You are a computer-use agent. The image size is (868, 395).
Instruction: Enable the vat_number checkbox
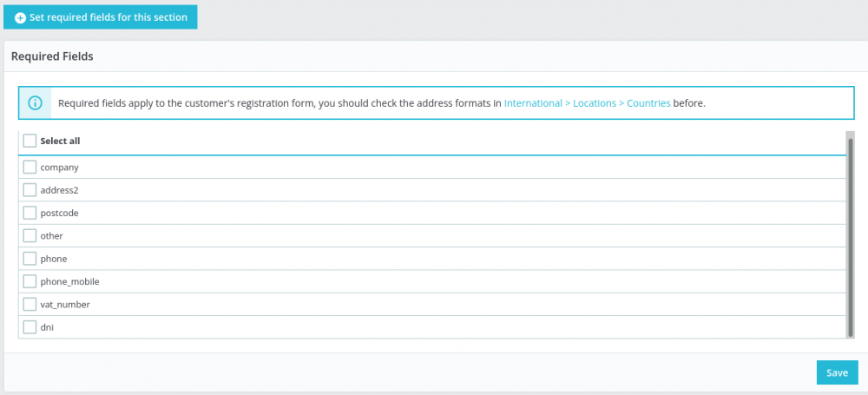[x=30, y=304]
